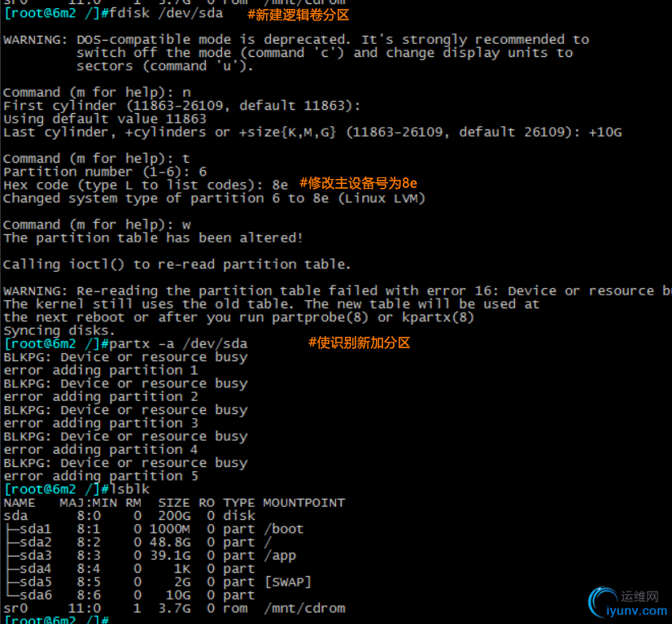672x624 pixels.
Task: Click 'Partition number (1-6): 6' line
Action: click(105, 172)
